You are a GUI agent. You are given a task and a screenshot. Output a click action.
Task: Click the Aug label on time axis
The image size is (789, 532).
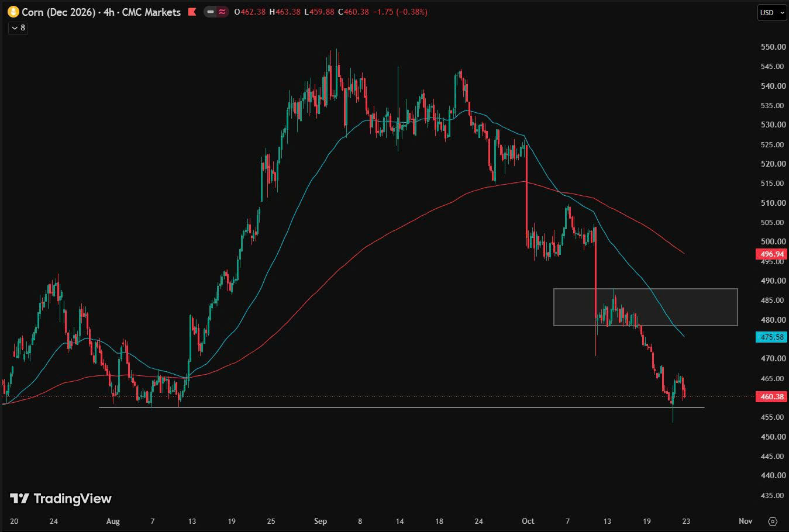click(113, 521)
